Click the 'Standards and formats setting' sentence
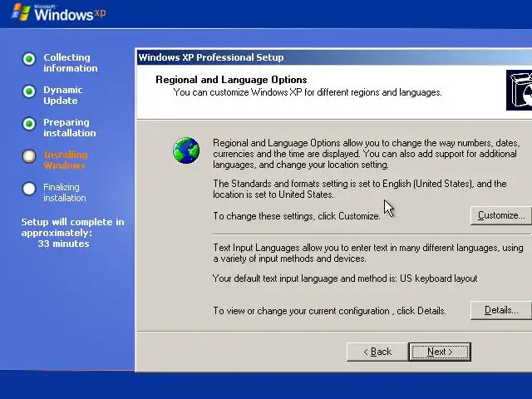This screenshot has width=532, height=399. coord(360,189)
